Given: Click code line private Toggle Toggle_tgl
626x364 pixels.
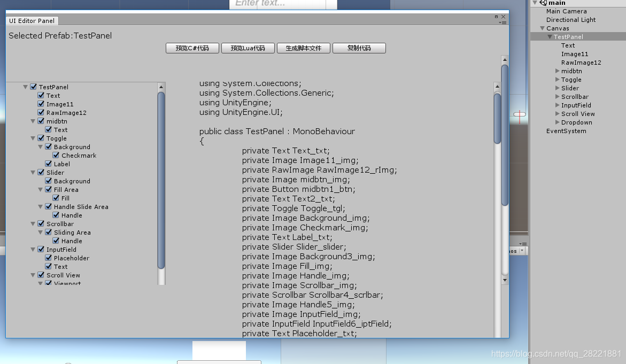Looking at the screenshot, I should pyautogui.click(x=293, y=208).
